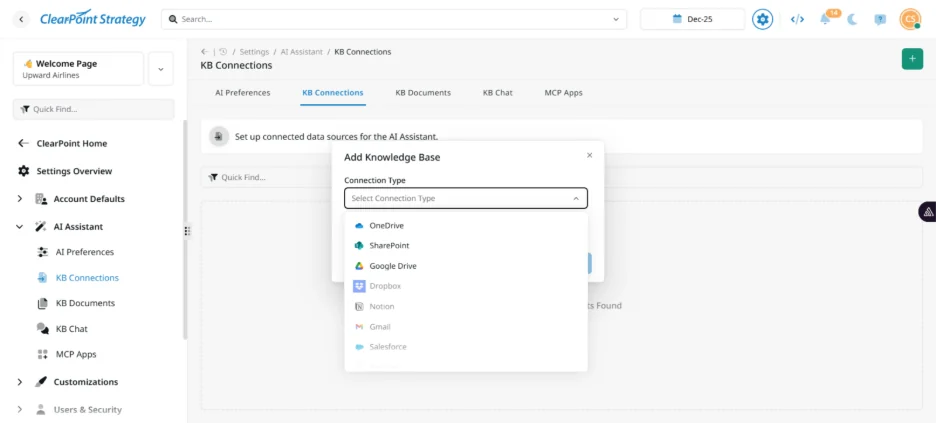This screenshot has height=423, width=936.
Task: Choose Gmail connection type
Action: click(x=466, y=326)
